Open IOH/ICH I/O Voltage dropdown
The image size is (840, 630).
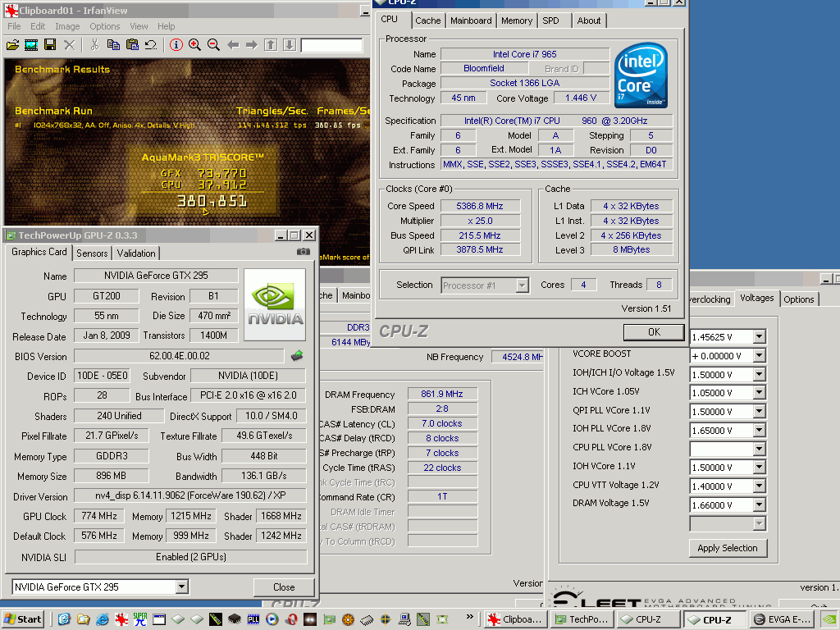coord(759,374)
